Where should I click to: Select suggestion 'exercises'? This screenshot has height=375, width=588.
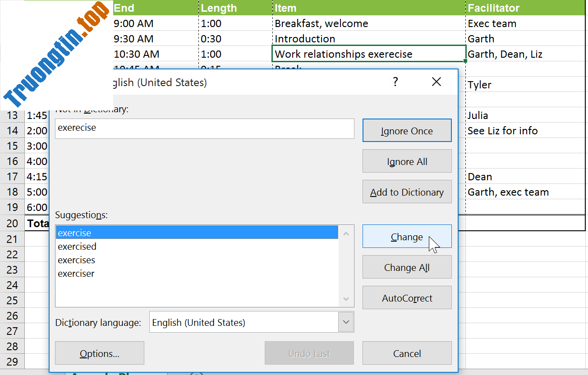(197, 260)
